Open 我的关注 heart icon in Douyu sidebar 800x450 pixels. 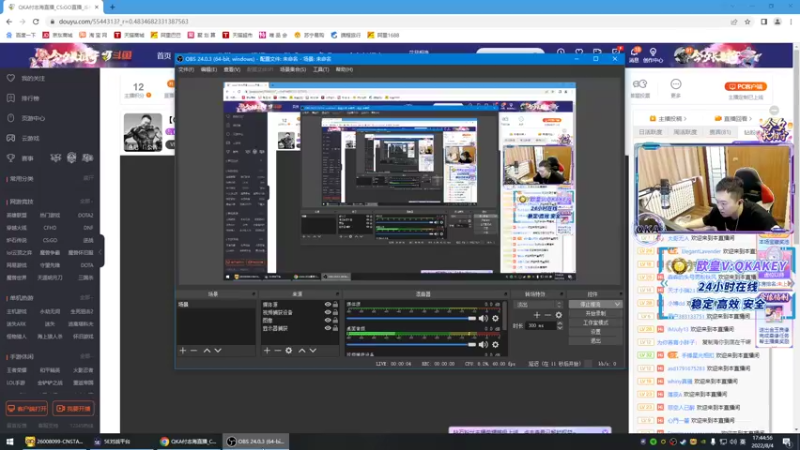pos(11,78)
